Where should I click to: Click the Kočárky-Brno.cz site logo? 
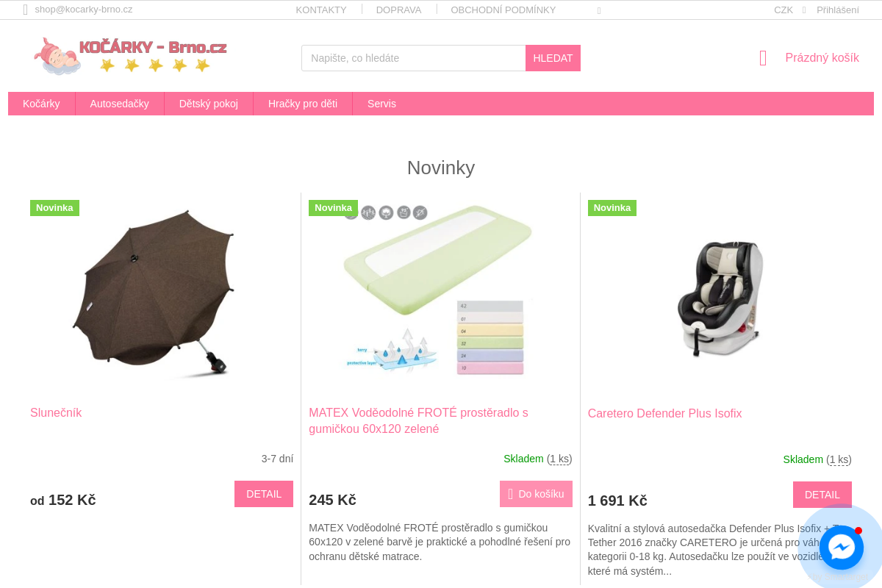130,56
